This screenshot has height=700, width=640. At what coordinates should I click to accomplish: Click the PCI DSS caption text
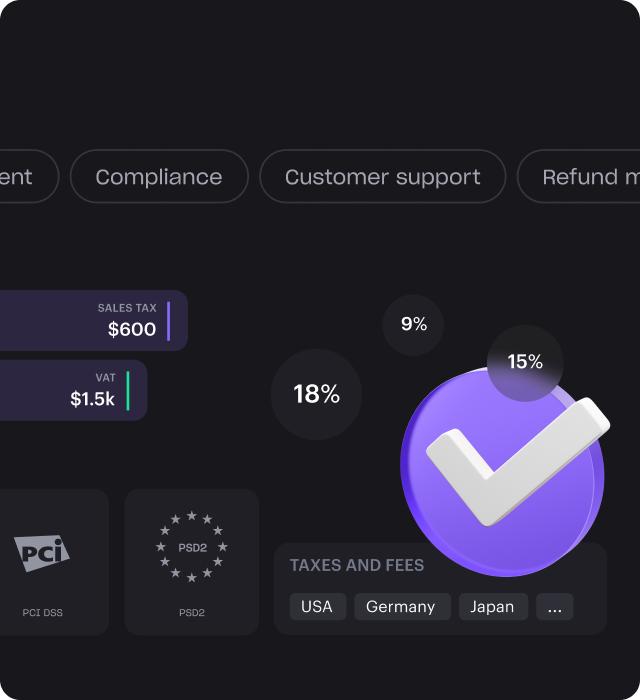[x=42, y=612]
